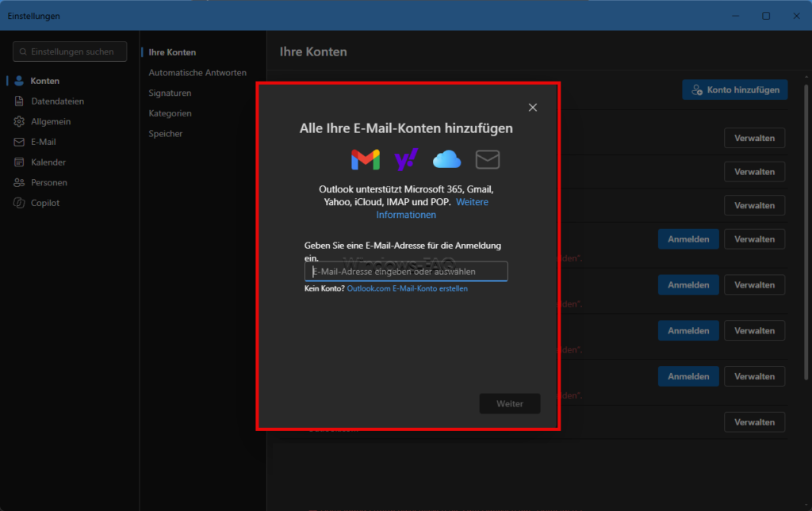Image resolution: width=812 pixels, height=511 pixels.
Task: Select the Speicher subpage
Action: [165, 133]
